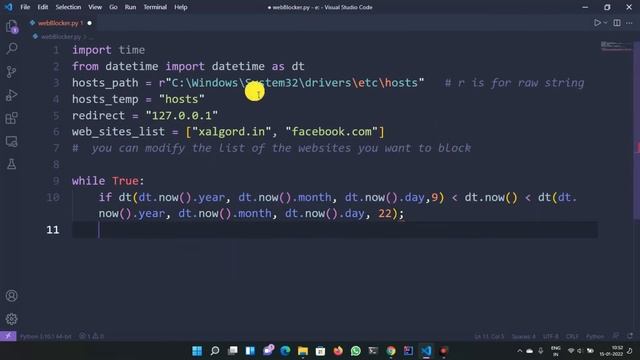Open the taskbar clock and date
640x360 pixels.
tap(611, 351)
